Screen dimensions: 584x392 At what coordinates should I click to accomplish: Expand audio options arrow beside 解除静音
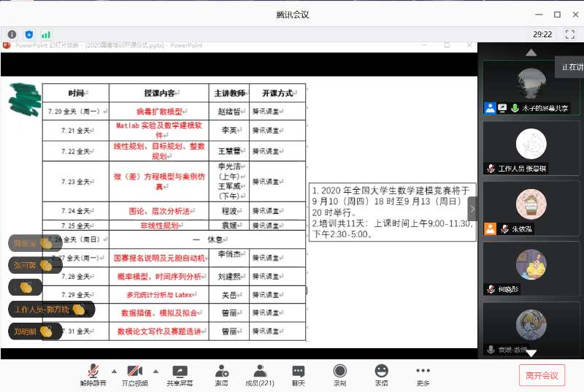[114, 371]
